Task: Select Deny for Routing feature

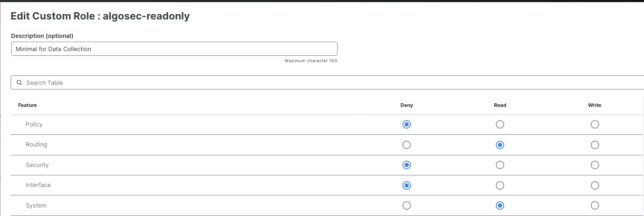Action: click(406, 145)
